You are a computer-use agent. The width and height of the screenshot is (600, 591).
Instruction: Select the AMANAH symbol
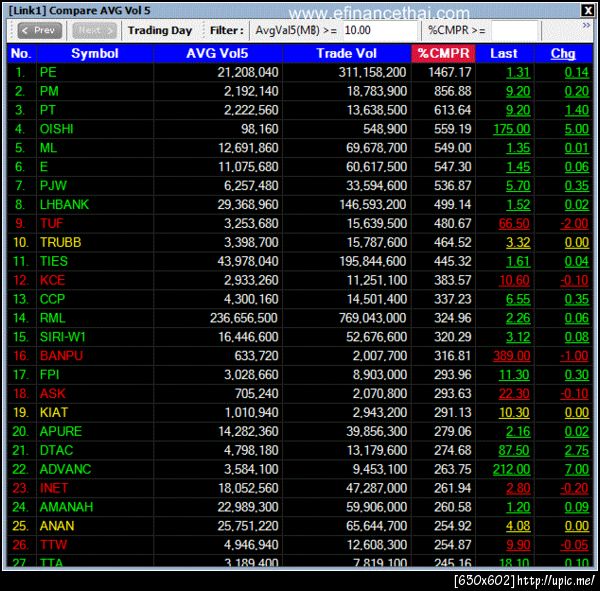pyautogui.click(x=67, y=507)
